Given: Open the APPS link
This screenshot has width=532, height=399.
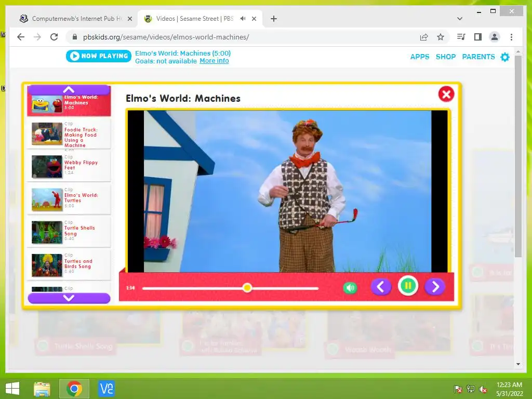Looking at the screenshot, I should (x=420, y=57).
